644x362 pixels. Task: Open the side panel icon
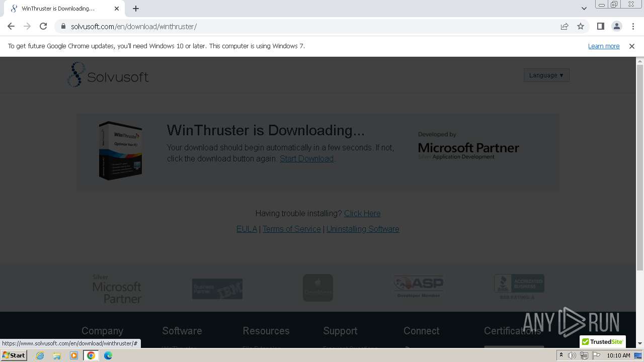pos(600,26)
